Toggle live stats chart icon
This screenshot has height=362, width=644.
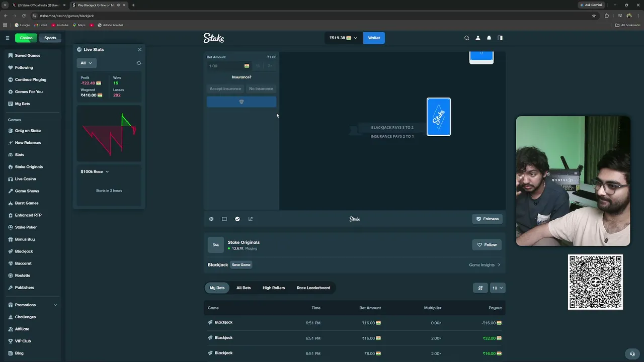pos(237,219)
